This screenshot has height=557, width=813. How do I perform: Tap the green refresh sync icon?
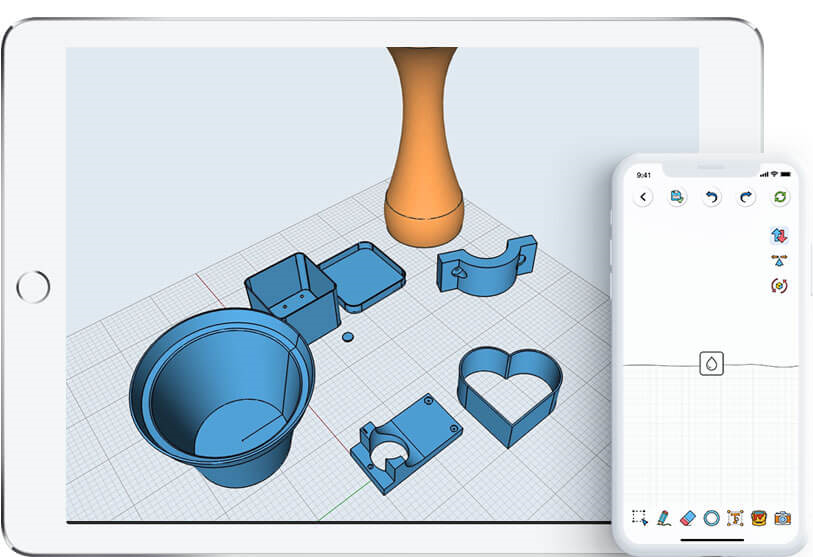(x=780, y=197)
